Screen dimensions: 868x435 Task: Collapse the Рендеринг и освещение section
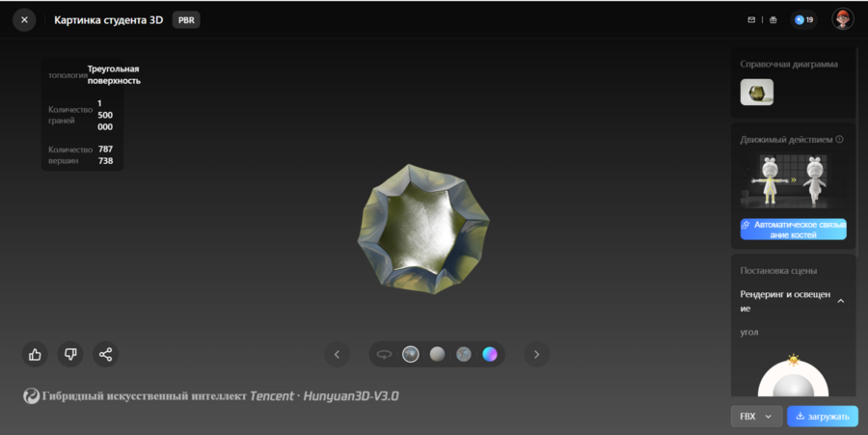point(840,301)
